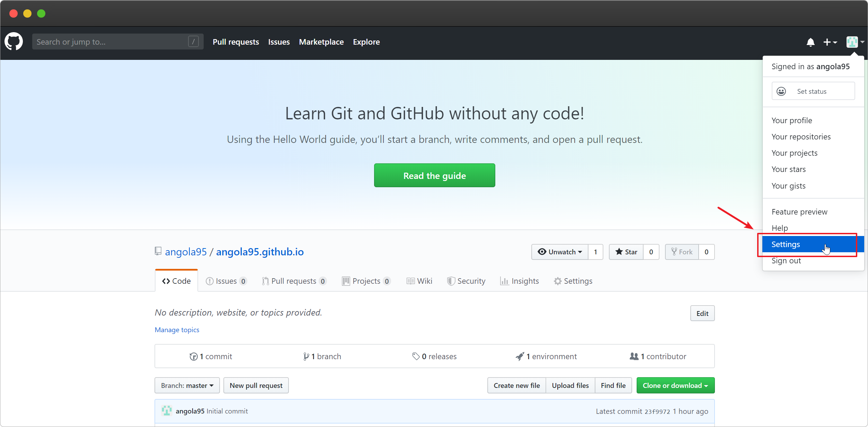The height and width of the screenshot is (427, 868).
Task: Go to Marketplace
Action: [321, 42]
